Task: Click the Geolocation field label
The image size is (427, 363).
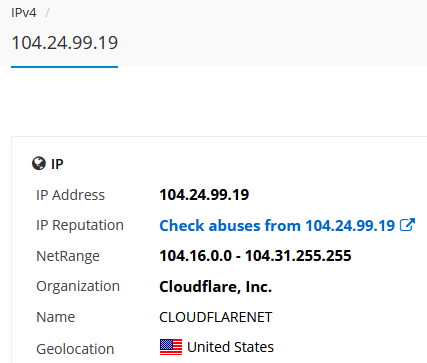Action: pyautogui.click(x=75, y=349)
